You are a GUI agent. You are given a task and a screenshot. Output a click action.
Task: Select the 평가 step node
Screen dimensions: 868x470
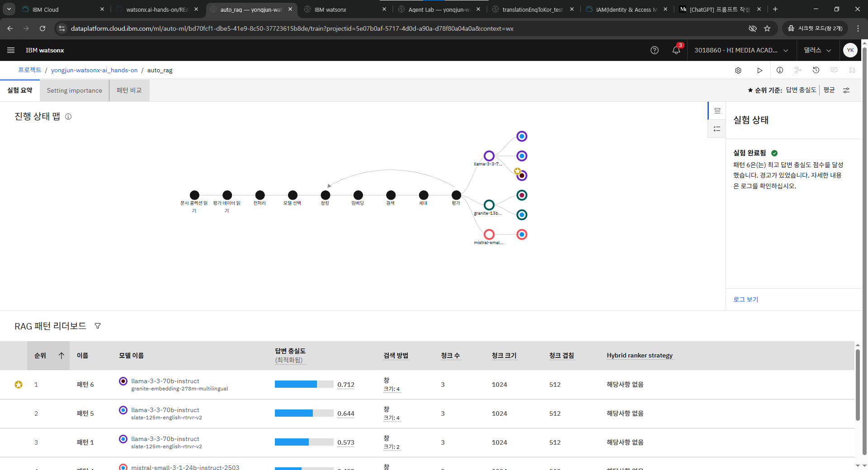click(457, 195)
